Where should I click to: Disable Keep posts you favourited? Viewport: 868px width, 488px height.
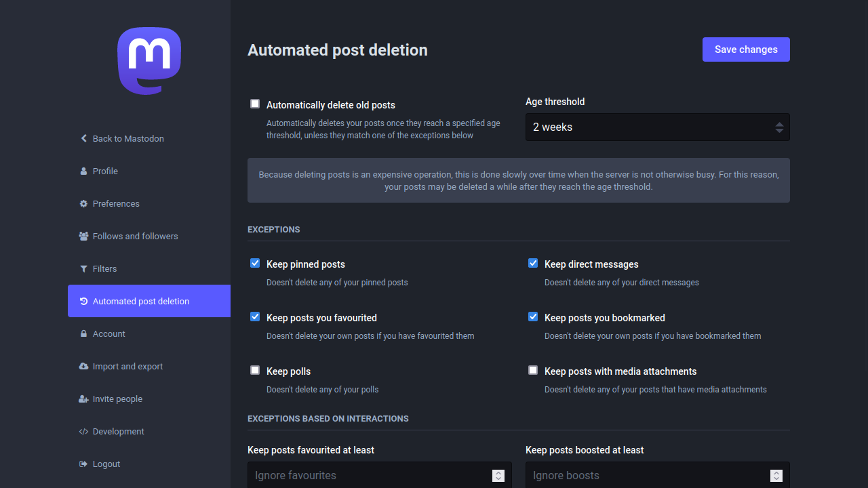[x=255, y=317]
